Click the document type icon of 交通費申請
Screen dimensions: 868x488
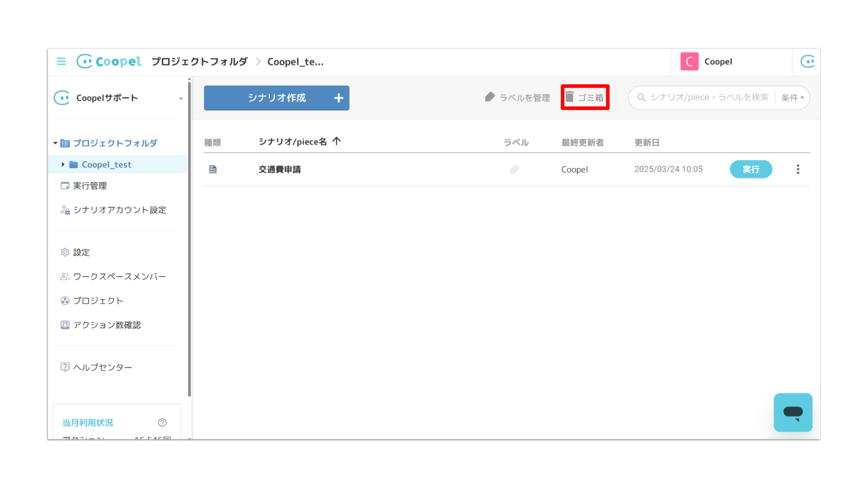pyautogui.click(x=213, y=169)
